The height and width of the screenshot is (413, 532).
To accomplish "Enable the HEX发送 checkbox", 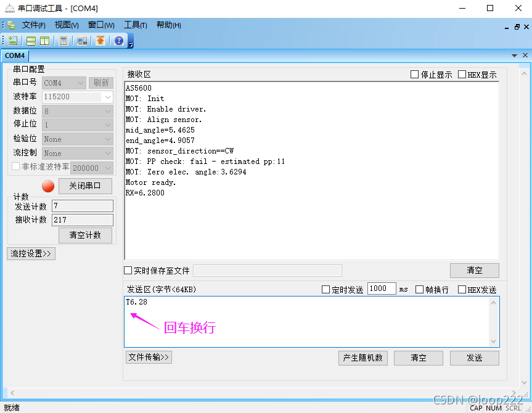I will (x=462, y=290).
